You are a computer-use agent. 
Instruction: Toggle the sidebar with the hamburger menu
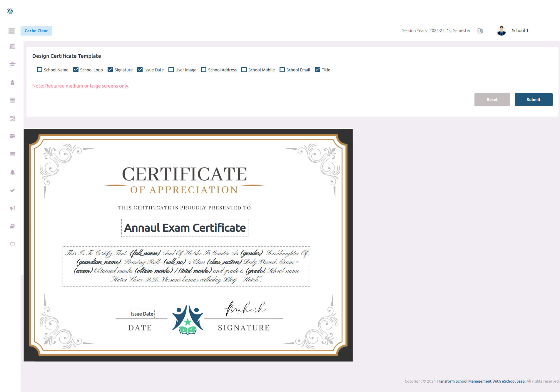(x=11, y=31)
